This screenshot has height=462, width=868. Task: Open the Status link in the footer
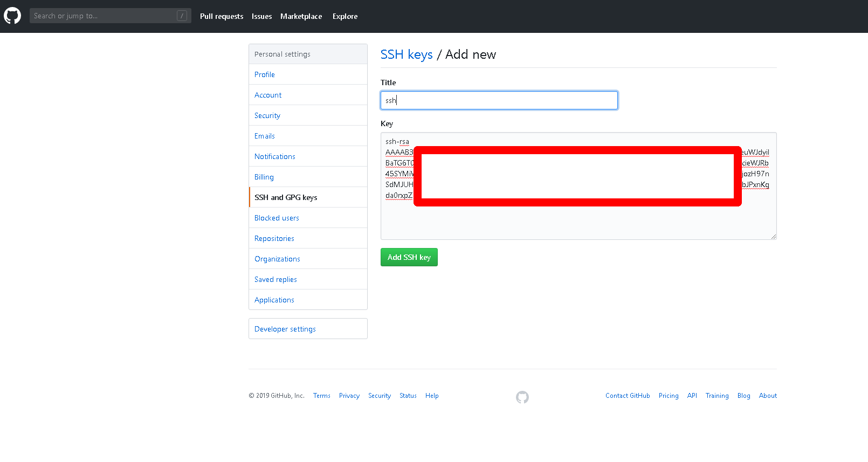coord(408,396)
